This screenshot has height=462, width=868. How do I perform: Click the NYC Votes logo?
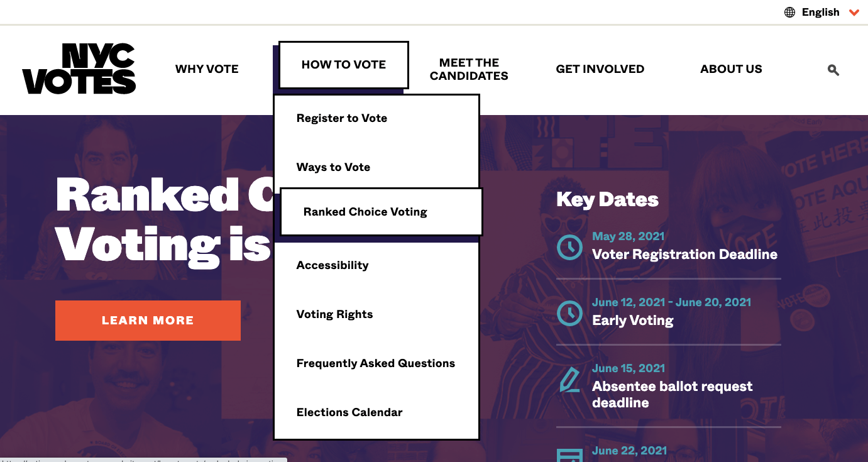click(x=79, y=69)
